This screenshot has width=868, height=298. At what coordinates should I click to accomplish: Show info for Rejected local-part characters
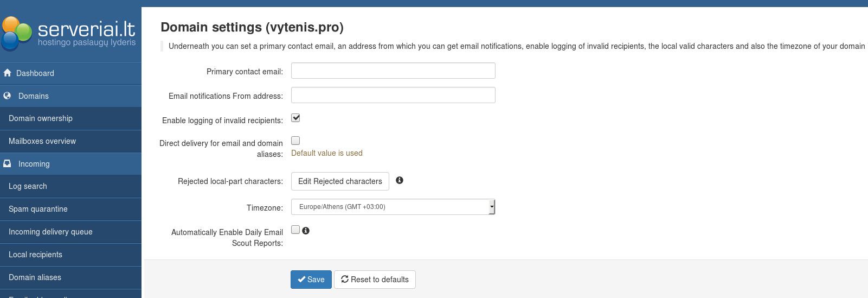pyautogui.click(x=400, y=180)
